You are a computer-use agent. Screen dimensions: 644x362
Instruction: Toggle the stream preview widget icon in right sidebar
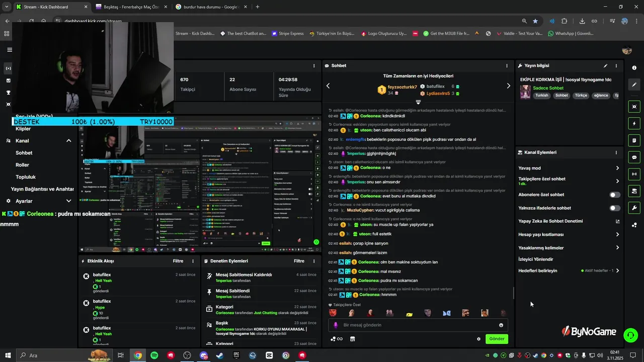click(634, 107)
